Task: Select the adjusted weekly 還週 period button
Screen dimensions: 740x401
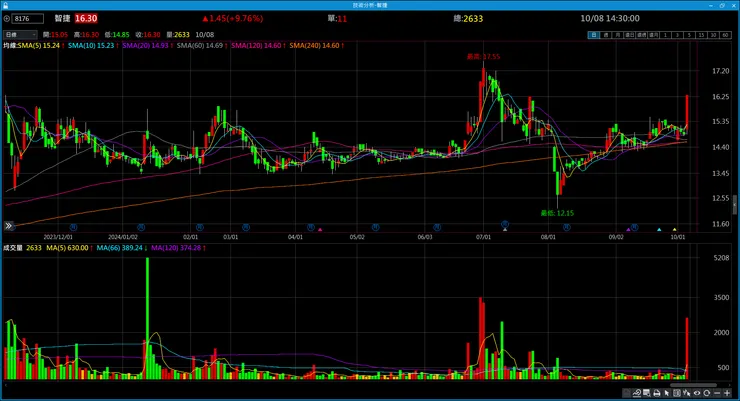Action: point(642,35)
